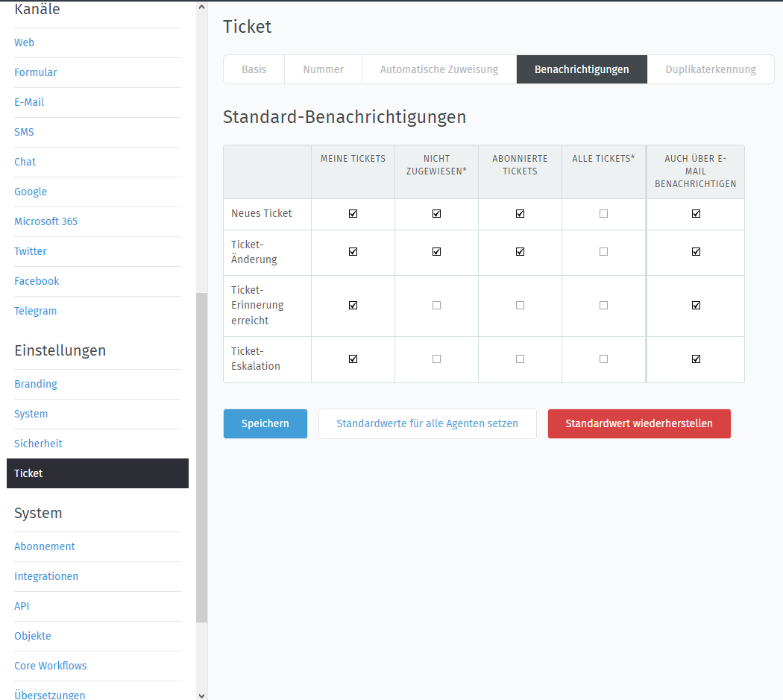Click sidebar scrollbar down arrow
783x700 pixels.
tap(201, 694)
